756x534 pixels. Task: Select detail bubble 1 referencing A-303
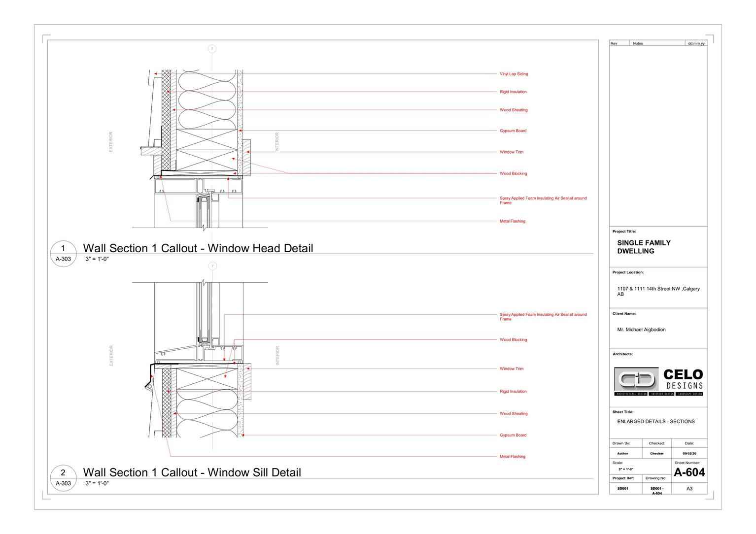coord(63,254)
